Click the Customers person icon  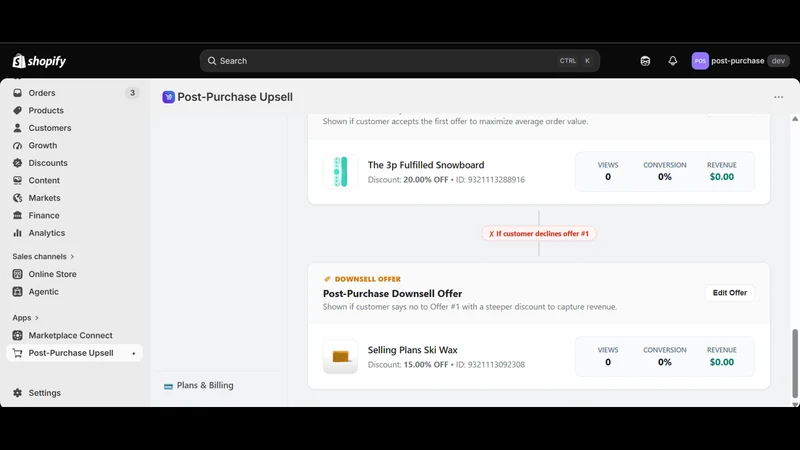[17, 128]
